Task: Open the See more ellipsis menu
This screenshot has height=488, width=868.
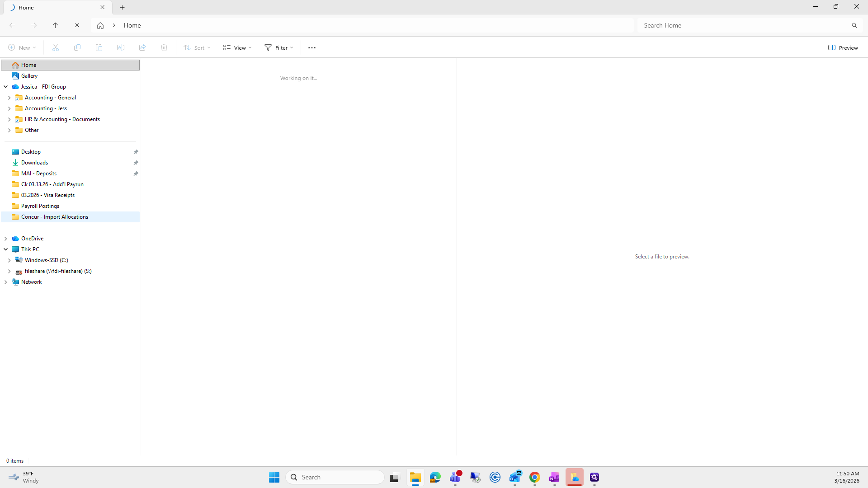Action: tap(311, 47)
